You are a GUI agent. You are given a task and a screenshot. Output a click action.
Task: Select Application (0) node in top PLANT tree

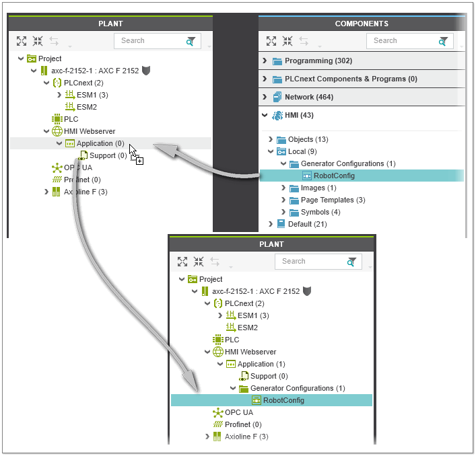pyautogui.click(x=100, y=143)
